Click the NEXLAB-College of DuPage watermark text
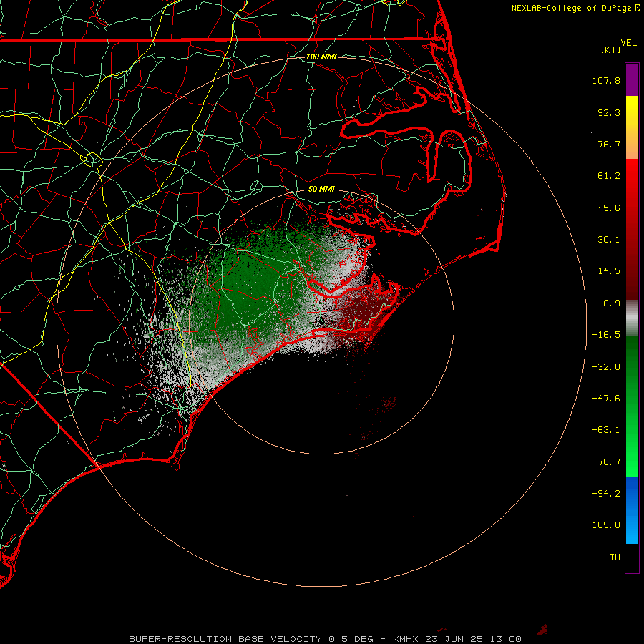The height and width of the screenshot is (644, 644). pyautogui.click(x=575, y=8)
